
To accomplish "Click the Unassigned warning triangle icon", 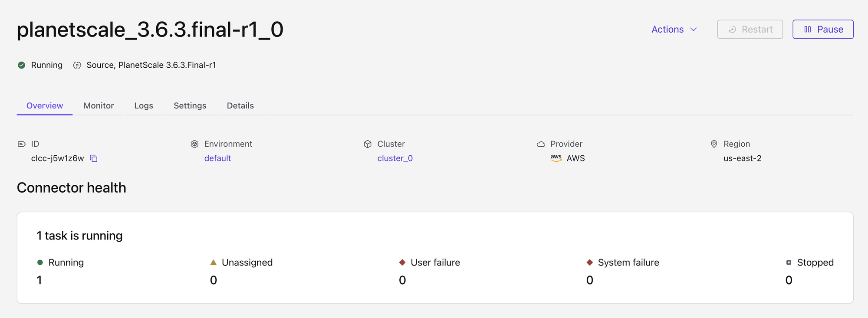I will [x=213, y=262].
